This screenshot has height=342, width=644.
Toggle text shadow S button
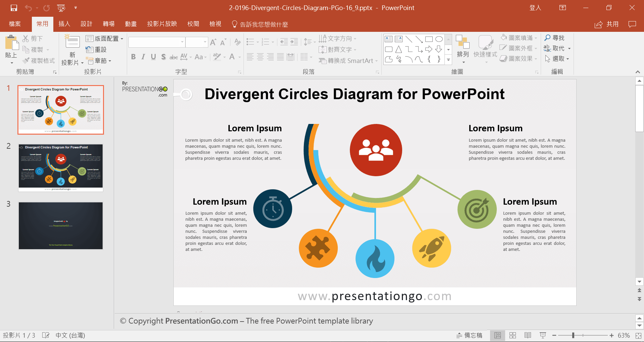163,57
